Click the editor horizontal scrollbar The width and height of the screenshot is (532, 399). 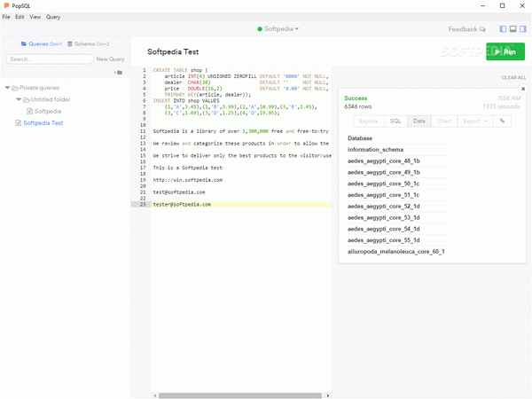click(240, 395)
